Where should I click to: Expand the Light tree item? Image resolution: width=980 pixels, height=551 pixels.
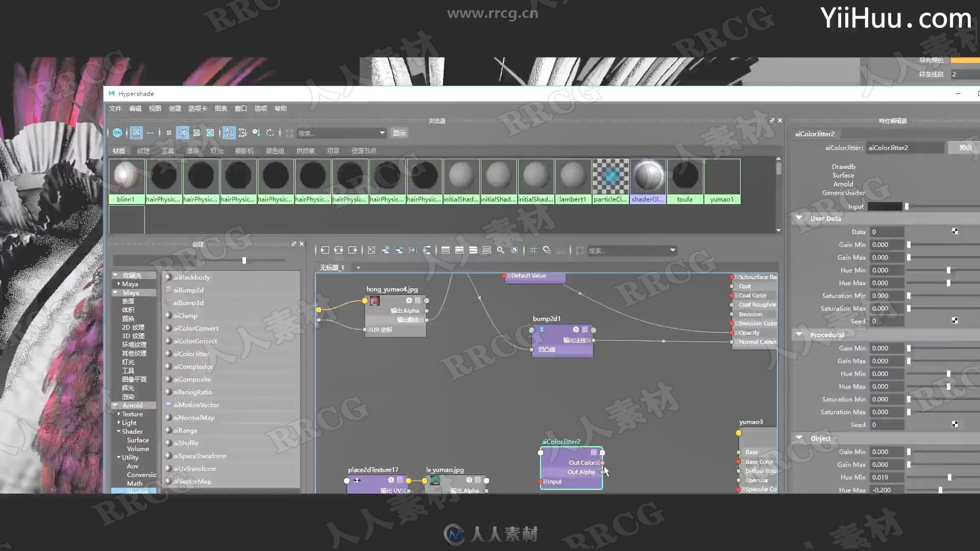click(x=118, y=422)
